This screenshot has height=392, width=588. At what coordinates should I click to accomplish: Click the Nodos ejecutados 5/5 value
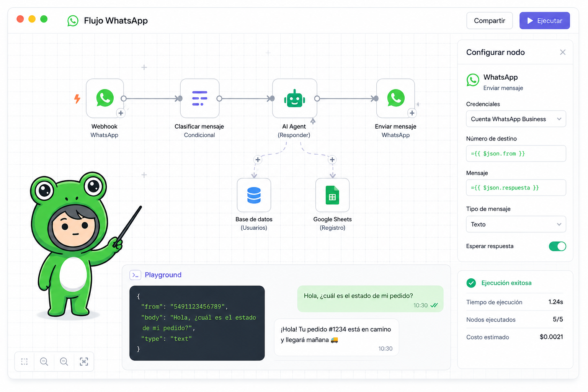558,319
